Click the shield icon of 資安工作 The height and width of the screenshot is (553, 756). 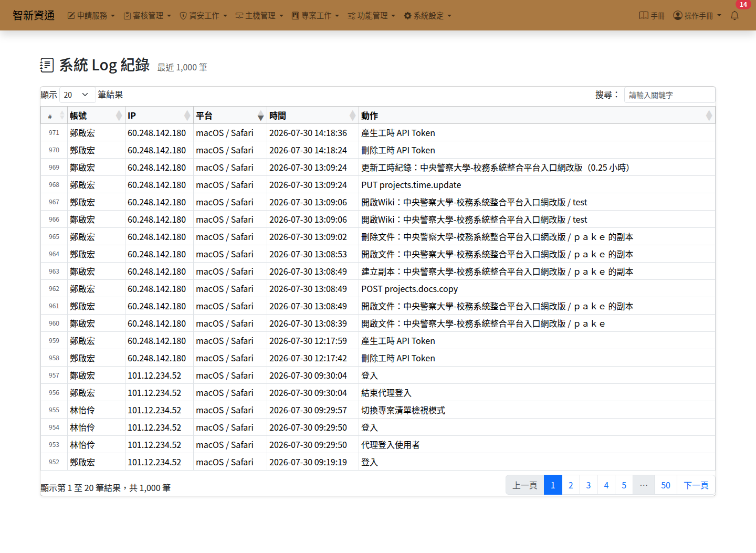(x=183, y=16)
